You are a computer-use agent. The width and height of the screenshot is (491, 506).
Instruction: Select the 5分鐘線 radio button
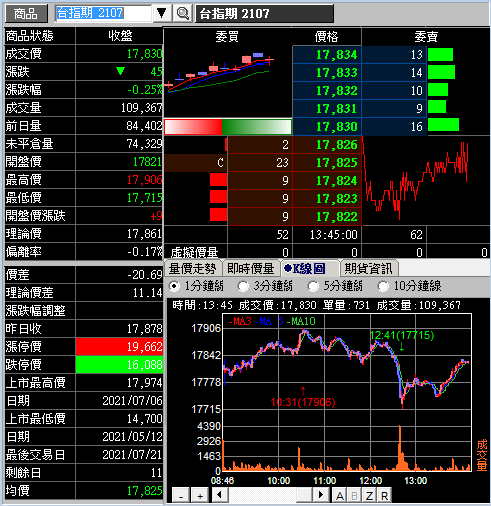(313, 286)
